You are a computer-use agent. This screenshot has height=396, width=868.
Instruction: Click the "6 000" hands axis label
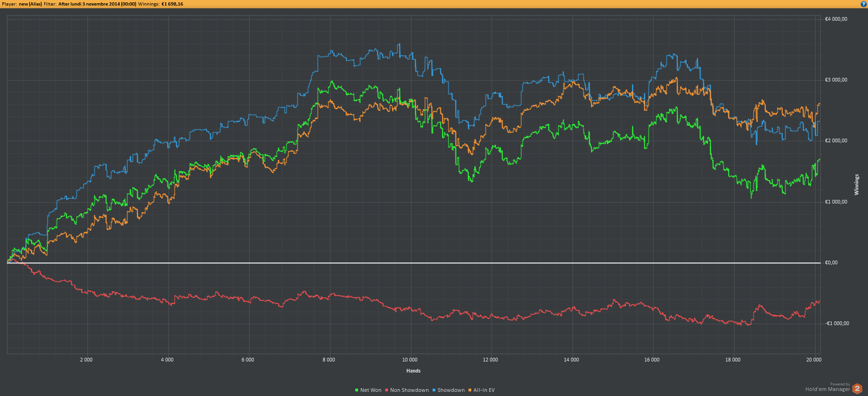pyautogui.click(x=248, y=360)
